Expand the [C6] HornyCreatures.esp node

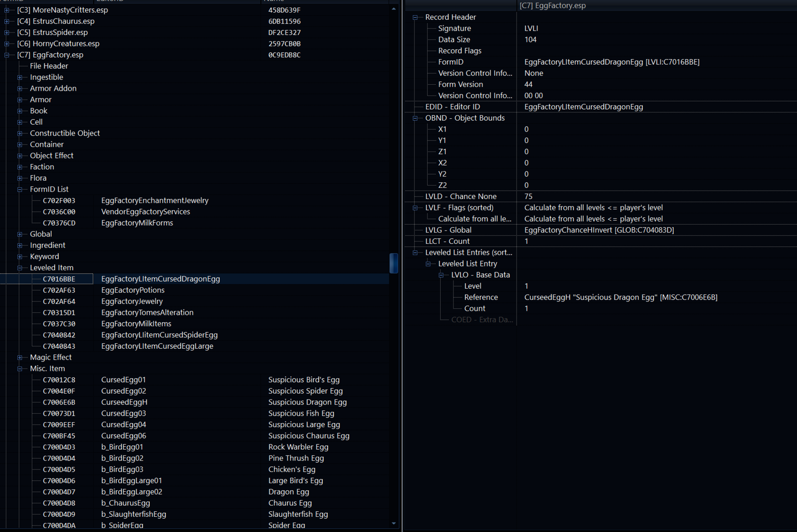(7, 44)
